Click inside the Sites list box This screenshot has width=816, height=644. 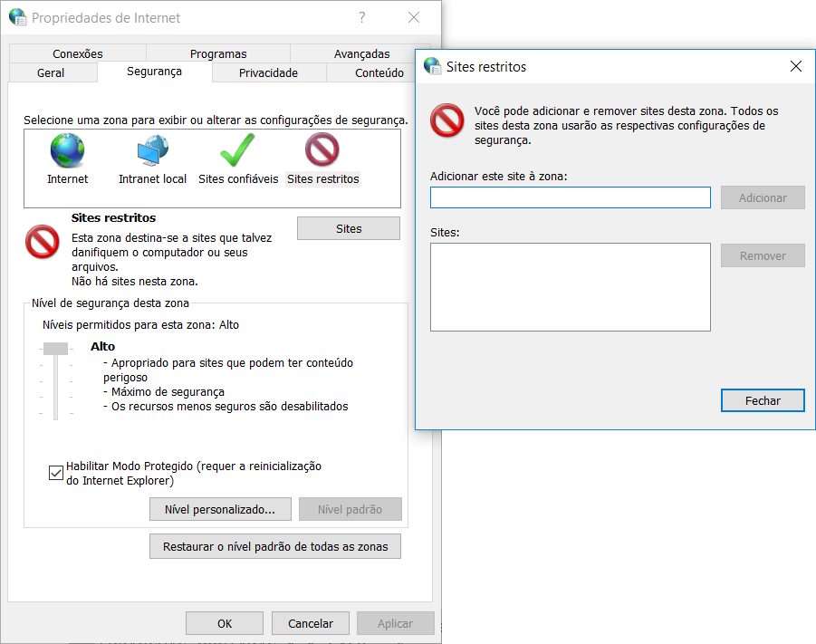pyautogui.click(x=570, y=286)
